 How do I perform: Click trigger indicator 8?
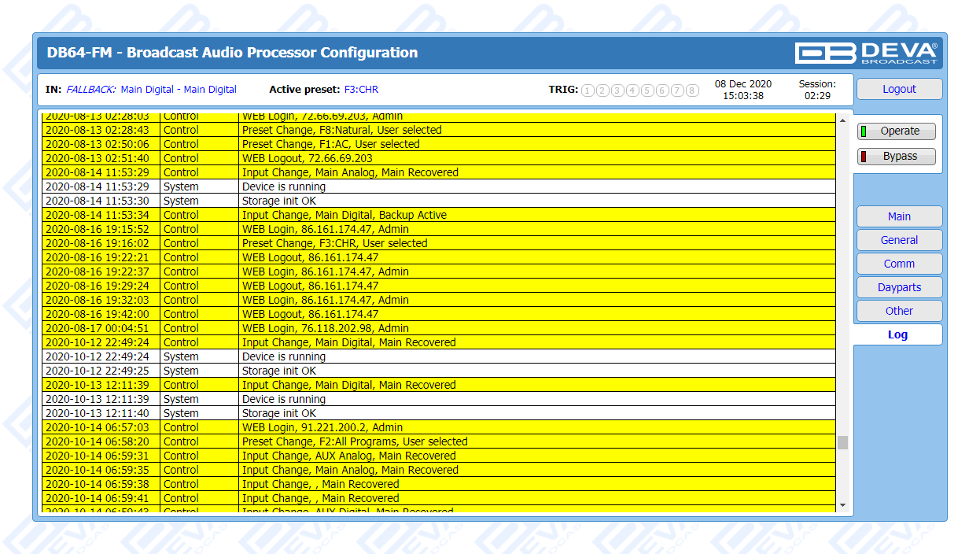[x=692, y=90]
